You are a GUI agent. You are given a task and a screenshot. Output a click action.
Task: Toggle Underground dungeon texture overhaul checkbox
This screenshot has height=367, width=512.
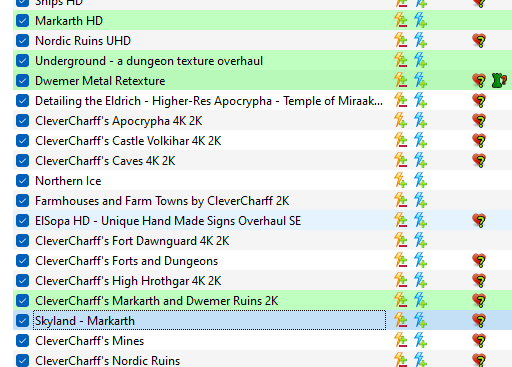click(x=22, y=61)
